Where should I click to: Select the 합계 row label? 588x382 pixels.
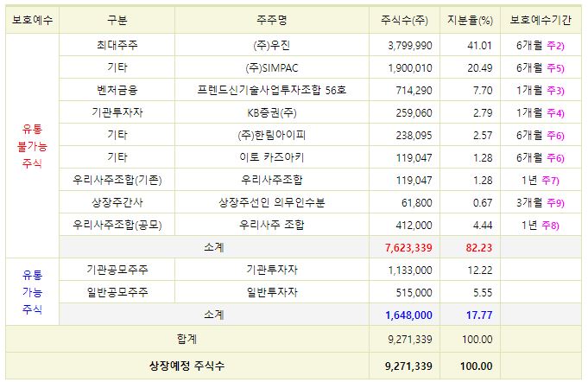click(187, 340)
